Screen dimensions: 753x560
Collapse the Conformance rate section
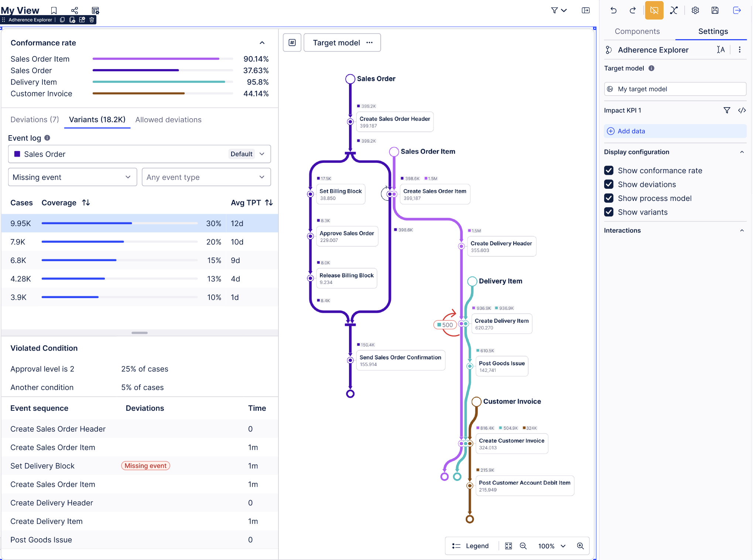coord(262,43)
